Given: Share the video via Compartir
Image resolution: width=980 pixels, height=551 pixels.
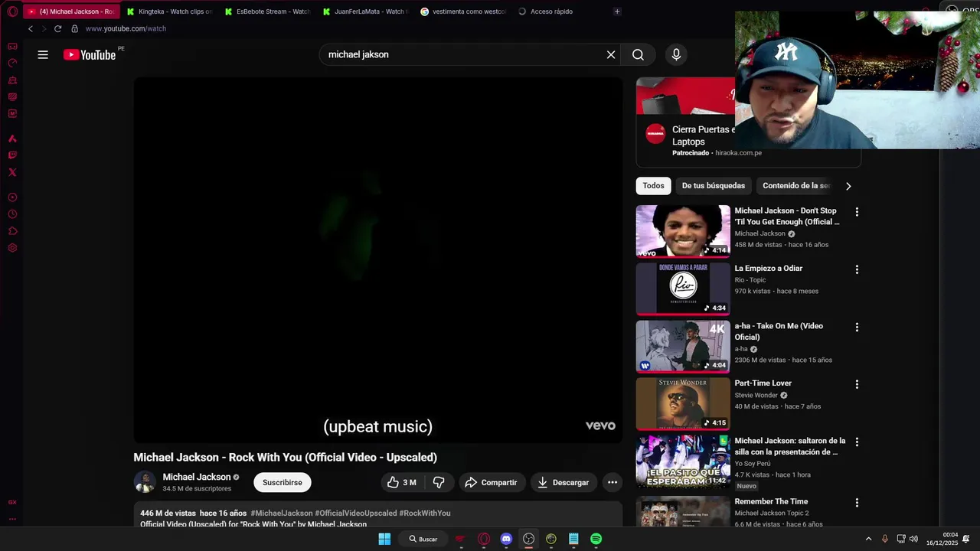Looking at the screenshot, I should pos(491,482).
